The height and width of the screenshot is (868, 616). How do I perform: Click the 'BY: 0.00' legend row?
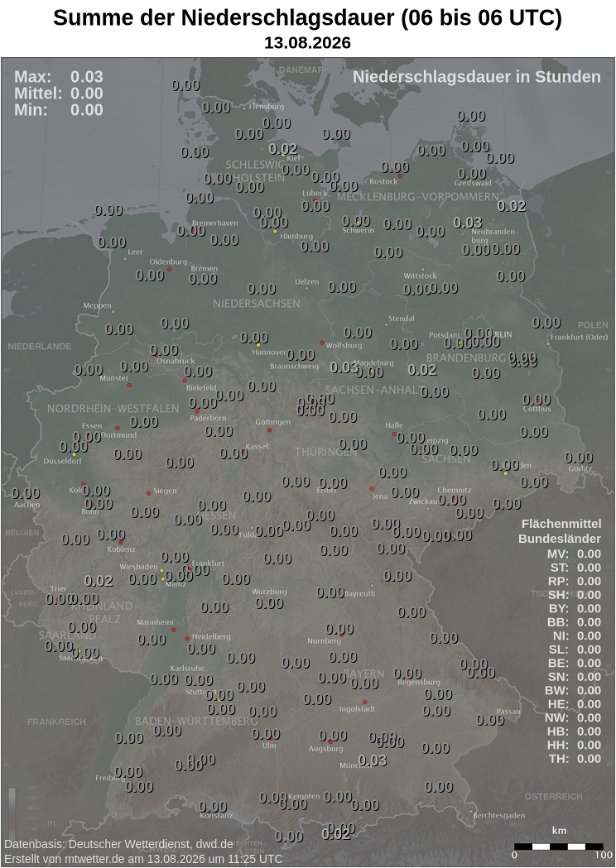(574, 608)
